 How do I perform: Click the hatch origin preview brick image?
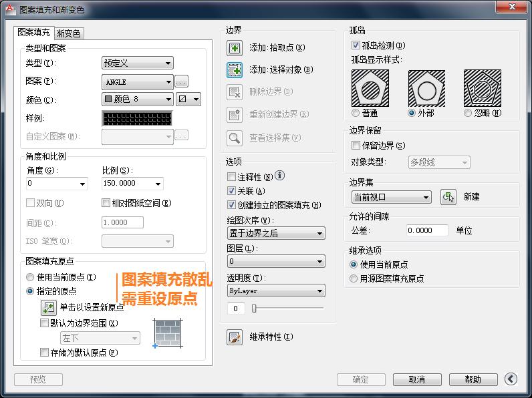[168, 333]
